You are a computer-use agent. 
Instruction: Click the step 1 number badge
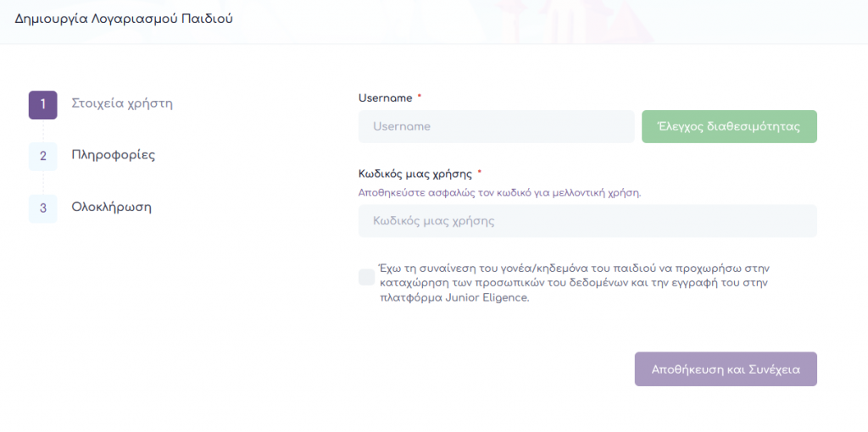42,105
